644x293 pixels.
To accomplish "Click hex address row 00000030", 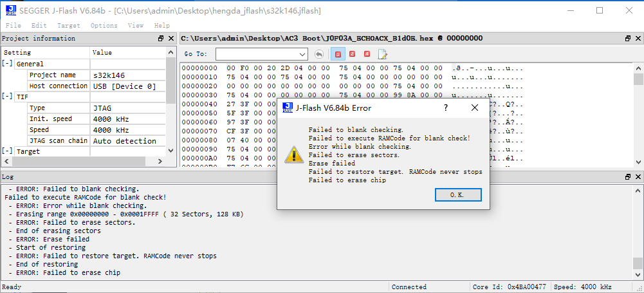I will [199, 95].
